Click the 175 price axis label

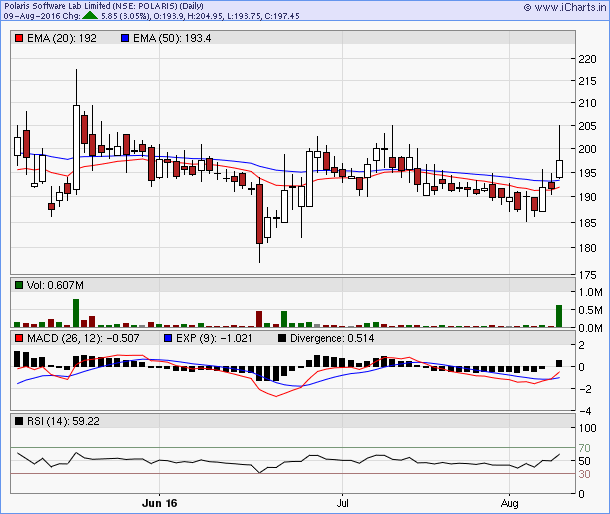click(x=587, y=275)
